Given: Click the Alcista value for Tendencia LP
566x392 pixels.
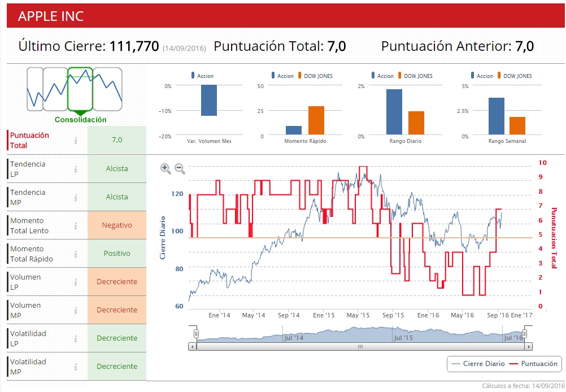Looking at the screenshot, I should [x=117, y=168].
